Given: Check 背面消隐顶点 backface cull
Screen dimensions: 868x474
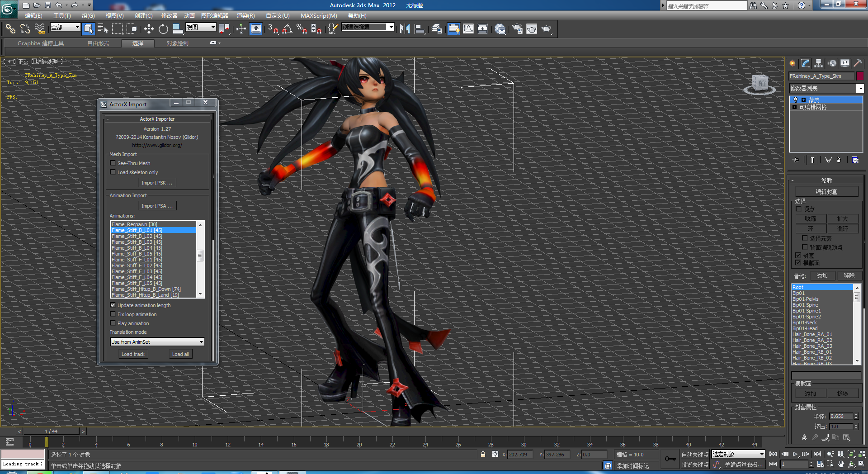Looking at the screenshot, I should [x=805, y=247].
